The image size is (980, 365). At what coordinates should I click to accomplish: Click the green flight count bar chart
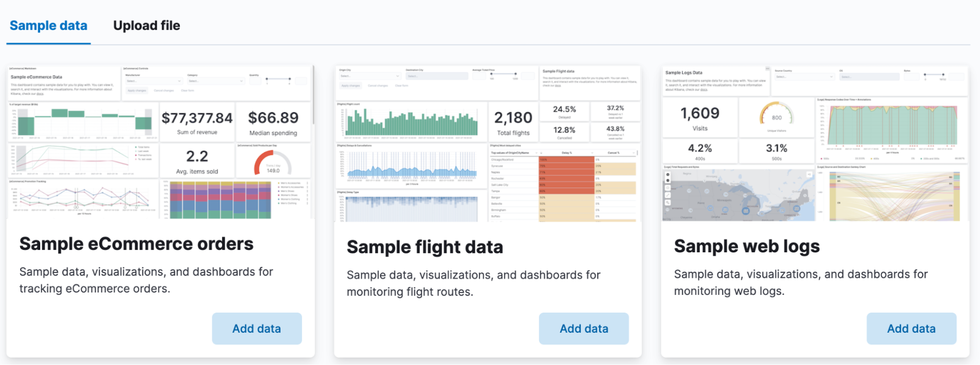pos(411,122)
